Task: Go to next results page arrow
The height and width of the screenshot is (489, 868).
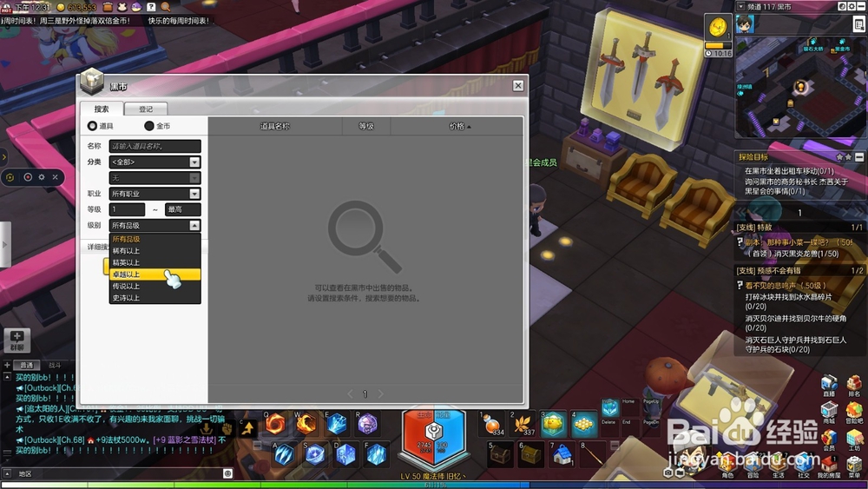Action: click(380, 393)
